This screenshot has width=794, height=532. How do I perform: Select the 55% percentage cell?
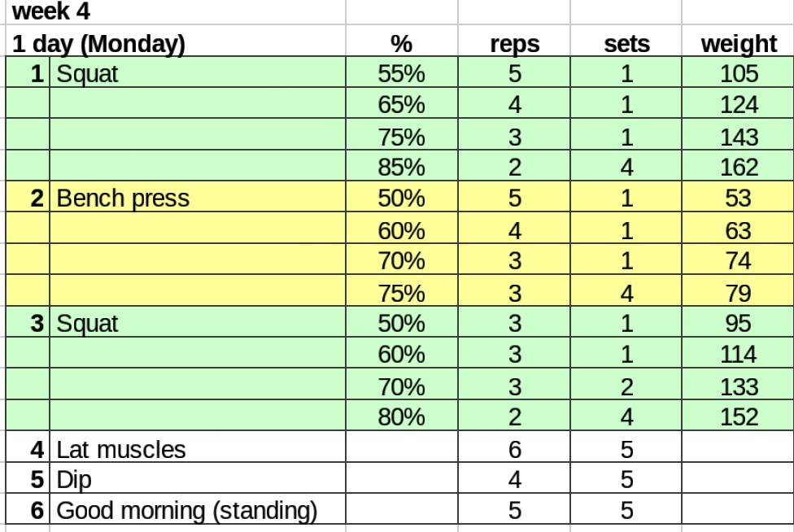[401, 74]
